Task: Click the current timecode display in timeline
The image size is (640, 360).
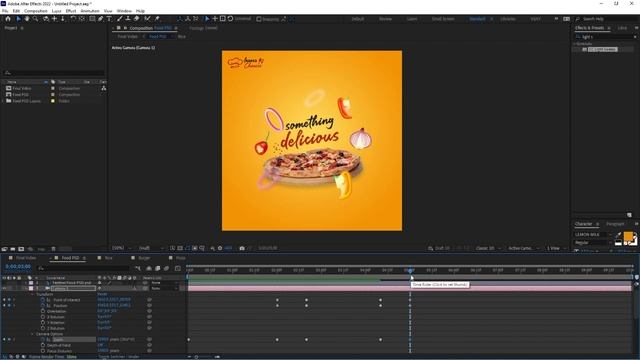Action: [18, 267]
